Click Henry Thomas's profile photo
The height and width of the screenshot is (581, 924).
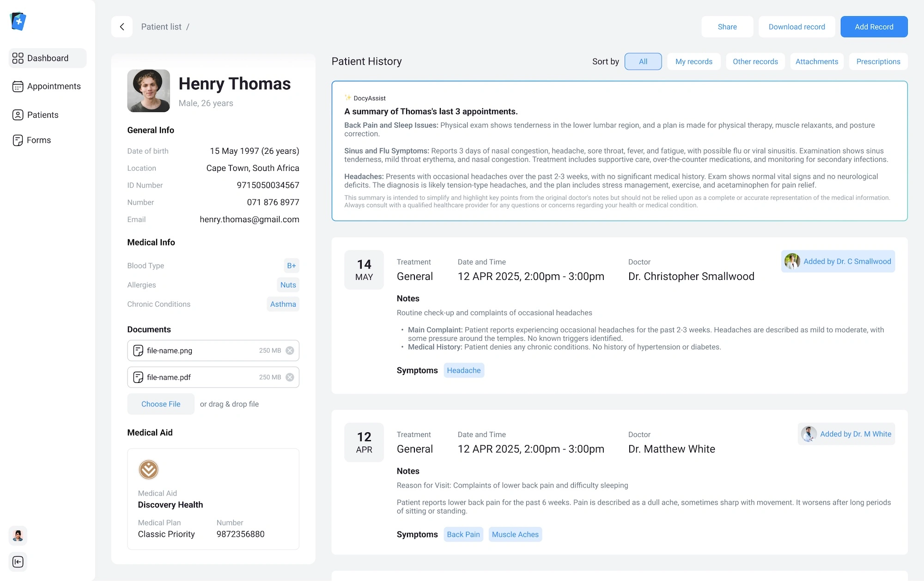(x=149, y=91)
